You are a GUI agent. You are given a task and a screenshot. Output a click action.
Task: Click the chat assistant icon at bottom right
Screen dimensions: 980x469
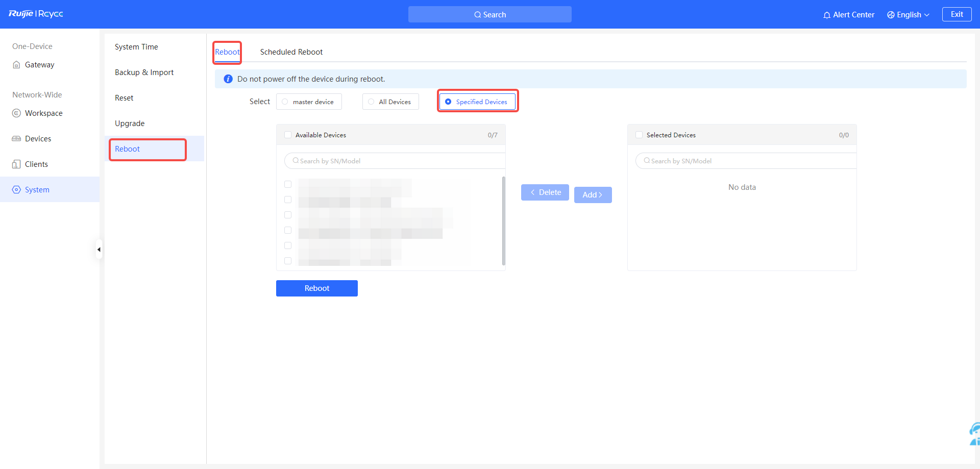[974, 434]
